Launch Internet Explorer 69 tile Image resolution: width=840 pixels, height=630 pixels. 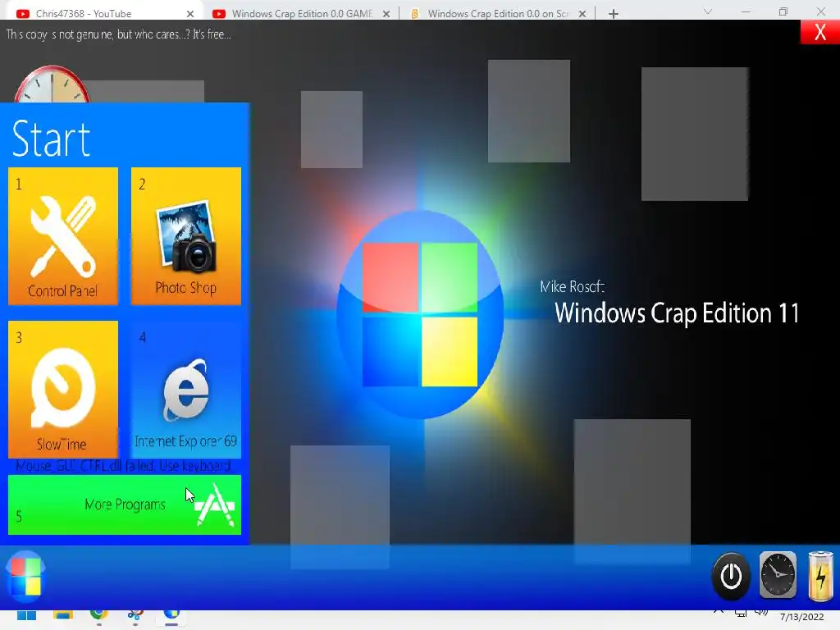click(186, 390)
